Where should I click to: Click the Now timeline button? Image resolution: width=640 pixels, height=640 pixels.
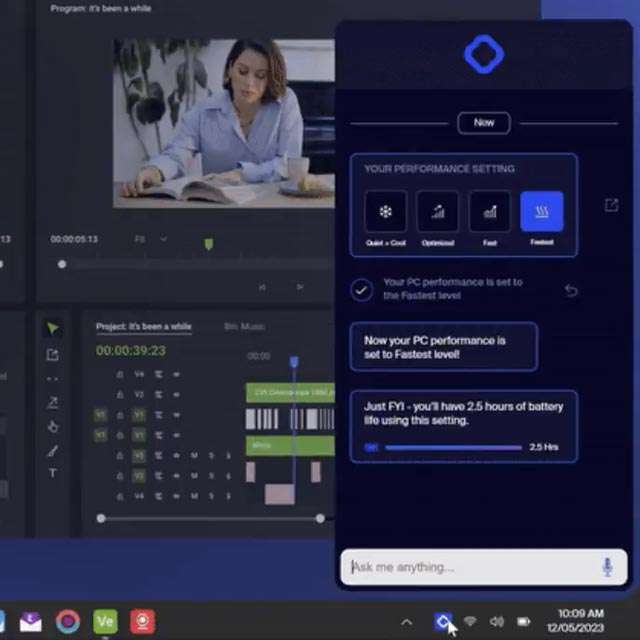coord(484,123)
